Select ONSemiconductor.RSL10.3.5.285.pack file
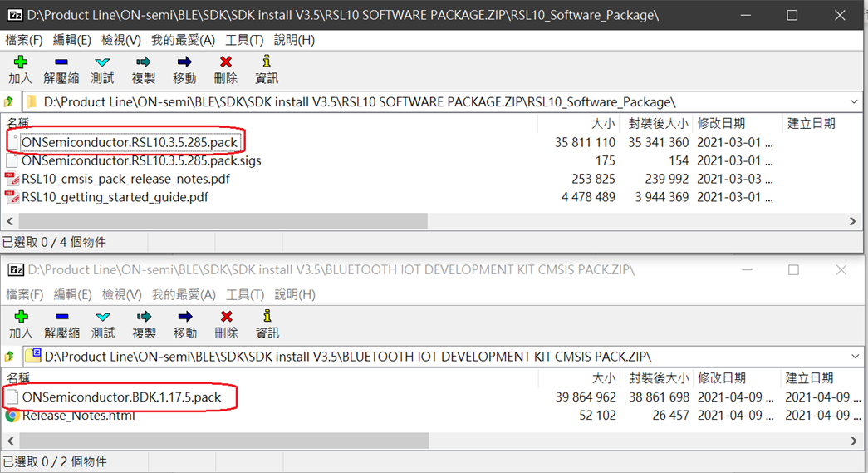 [x=130, y=142]
